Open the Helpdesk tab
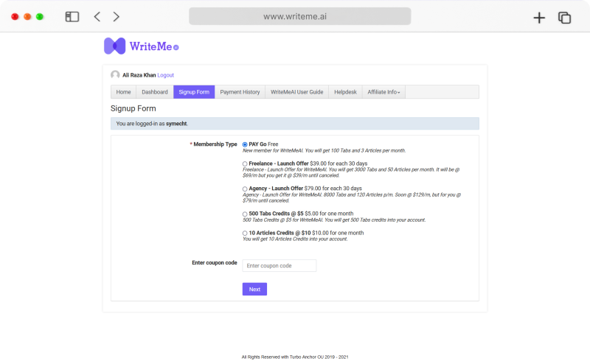 pyautogui.click(x=345, y=92)
